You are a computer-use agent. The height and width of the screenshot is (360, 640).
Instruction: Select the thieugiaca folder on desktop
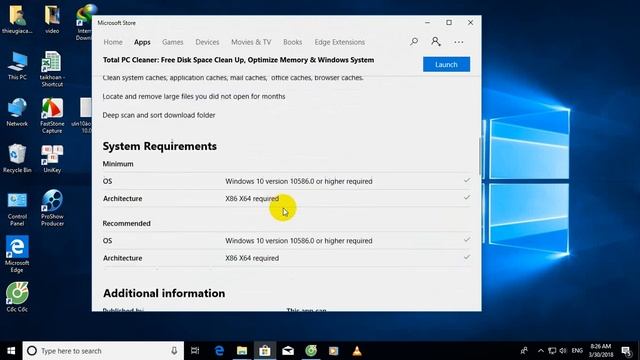pyautogui.click(x=17, y=19)
